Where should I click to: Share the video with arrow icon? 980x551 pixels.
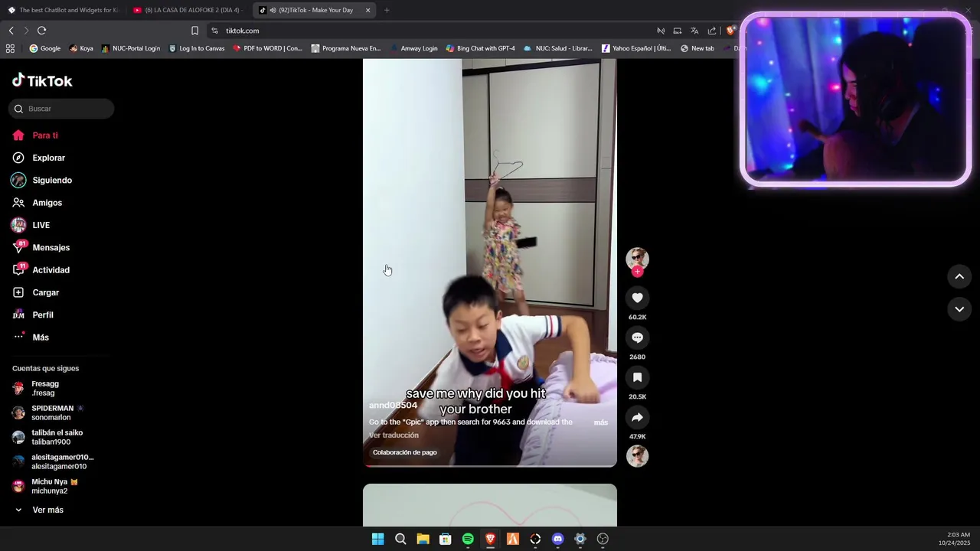coord(637,417)
